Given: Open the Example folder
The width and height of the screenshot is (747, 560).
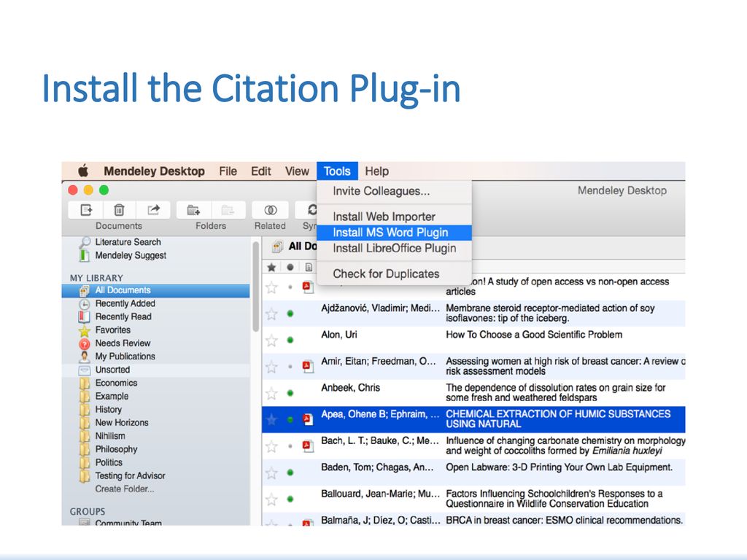Looking at the screenshot, I should [x=112, y=396].
